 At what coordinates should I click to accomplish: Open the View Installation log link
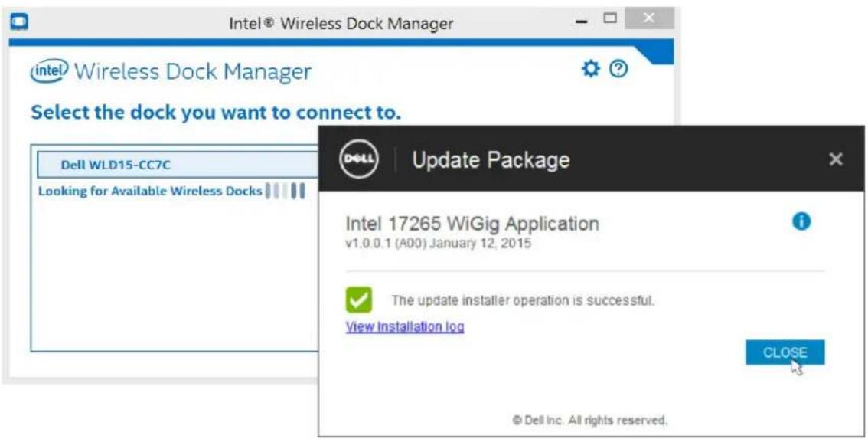coord(405,326)
